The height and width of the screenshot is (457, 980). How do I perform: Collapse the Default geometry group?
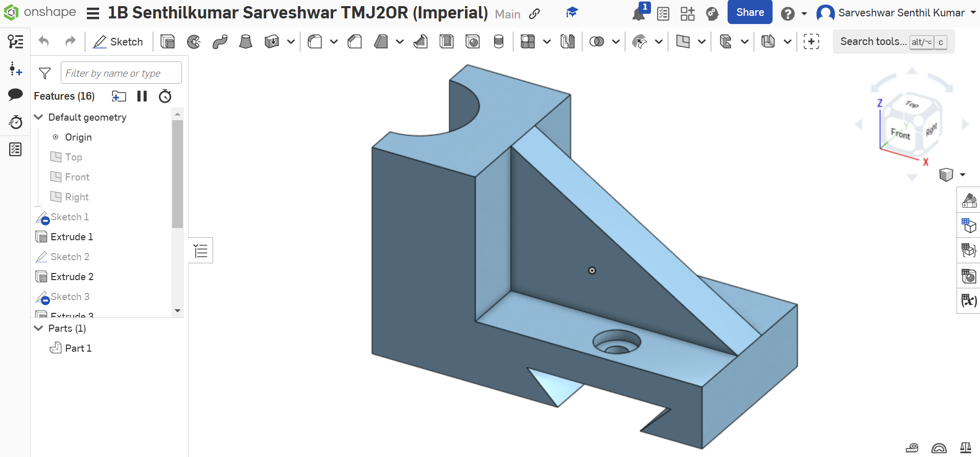click(x=38, y=117)
